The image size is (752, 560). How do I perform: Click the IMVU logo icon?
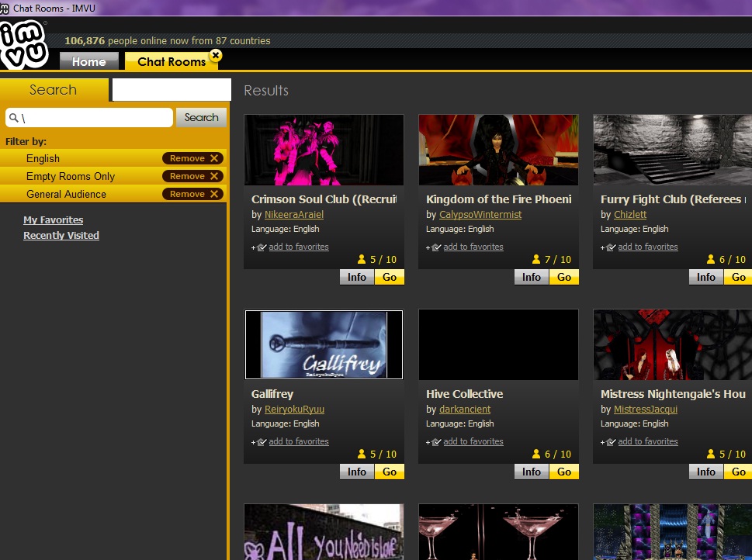click(24, 44)
